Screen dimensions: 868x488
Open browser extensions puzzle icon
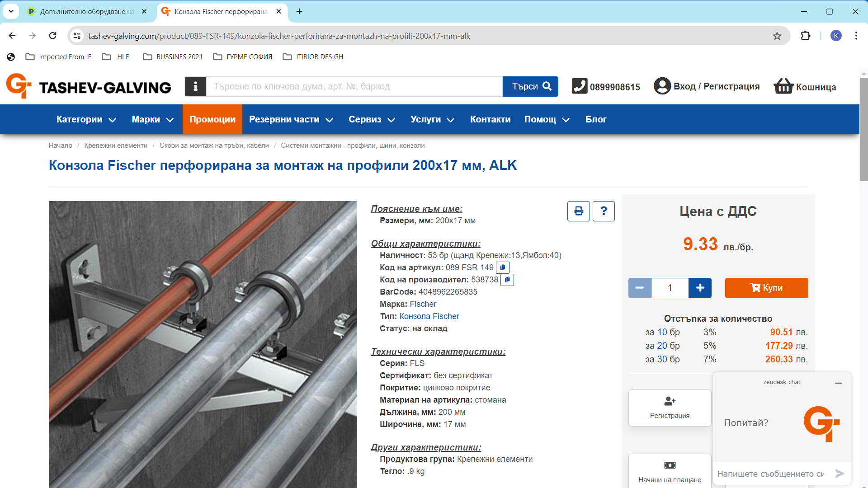point(805,36)
